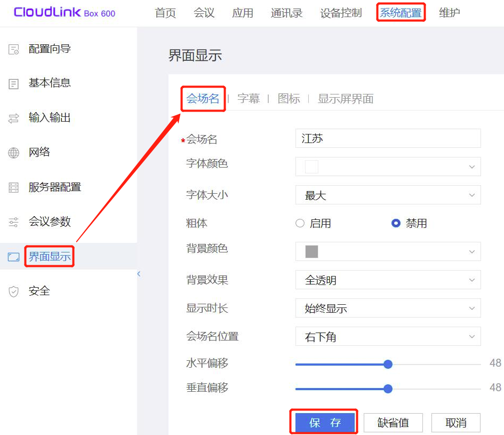Viewport: 504px width, 435px height.
Task: Click the 会场名 input field containing 江苏
Action: 388,138
